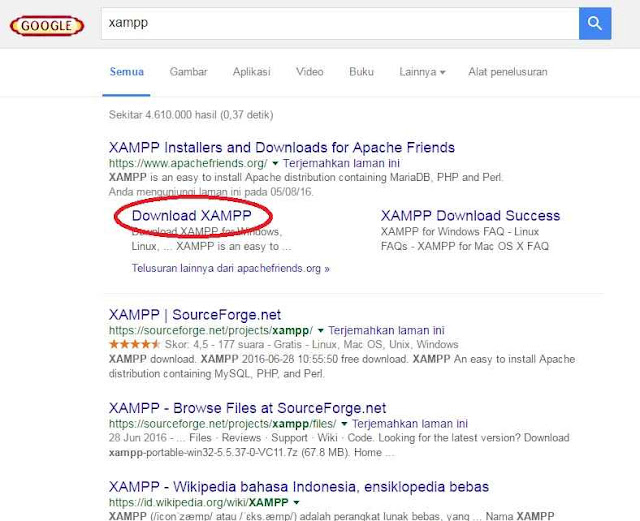Switch to the Gambar tab

click(x=188, y=72)
